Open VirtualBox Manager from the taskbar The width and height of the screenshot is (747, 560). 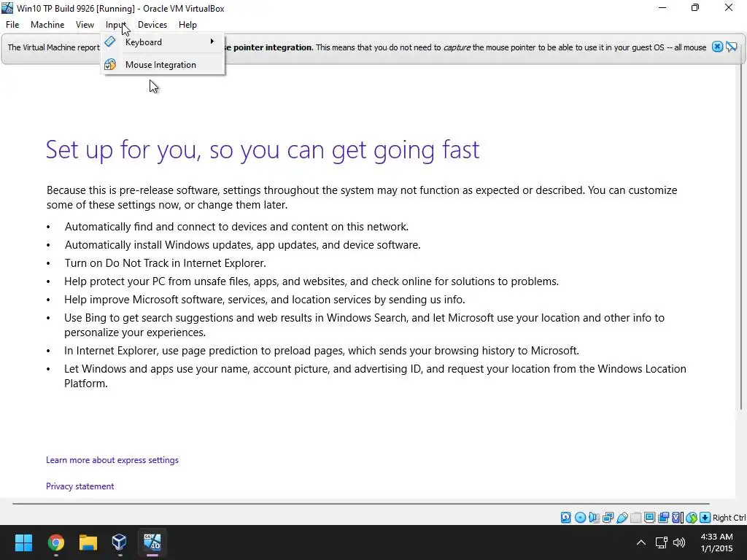[x=119, y=542]
